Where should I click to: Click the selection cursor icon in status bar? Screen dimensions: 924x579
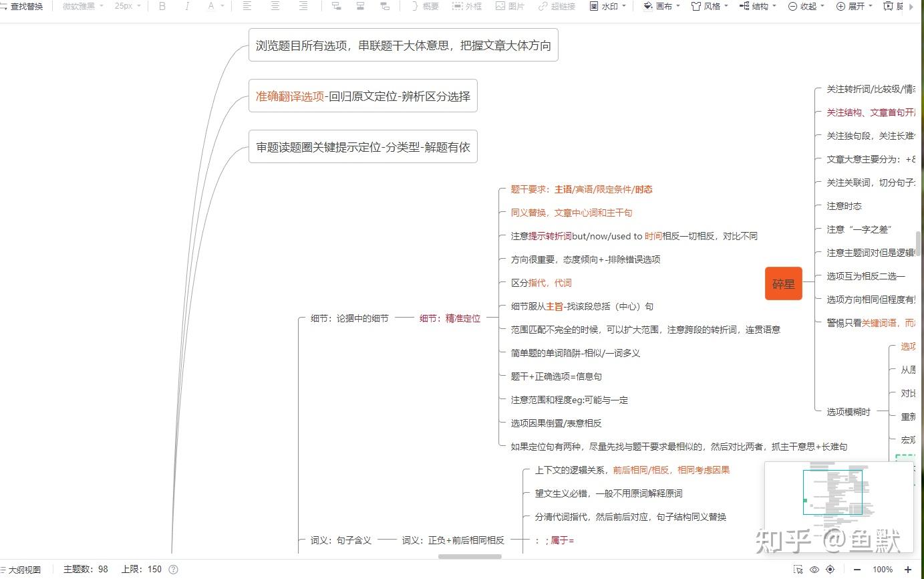798,570
